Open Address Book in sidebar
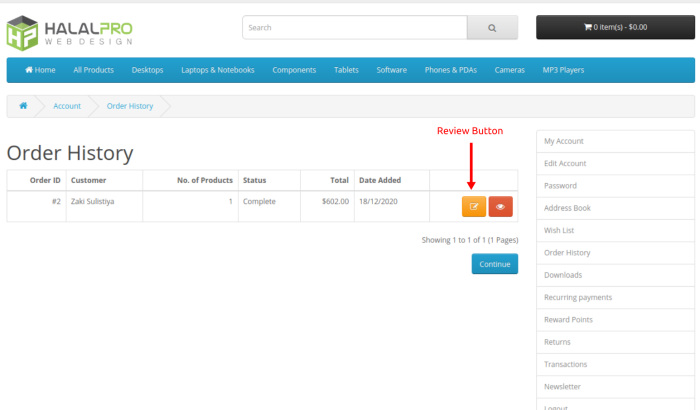This screenshot has width=700, height=410. click(x=615, y=208)
